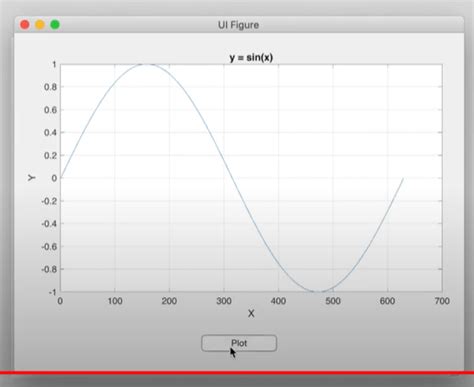Click y-axis tick label 1
Viewport: 474px width, 387px height.
(x=54, y=64)
